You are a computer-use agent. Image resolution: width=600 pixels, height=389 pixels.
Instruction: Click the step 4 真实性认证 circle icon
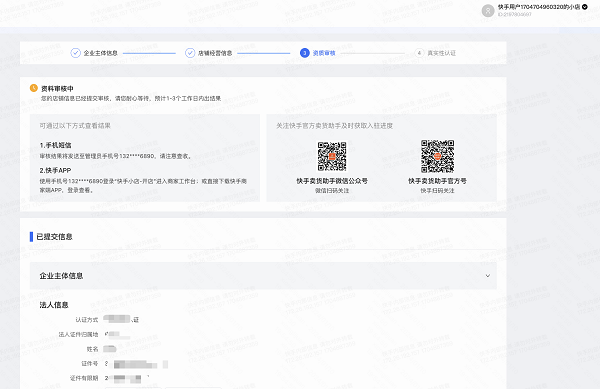point(419,53)
